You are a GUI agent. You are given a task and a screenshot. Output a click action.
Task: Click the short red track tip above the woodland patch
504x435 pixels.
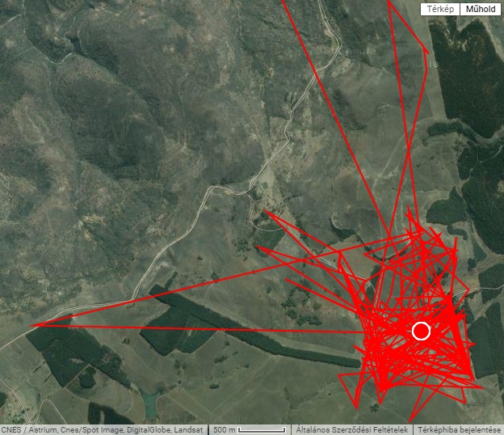[x=286, y=280]
